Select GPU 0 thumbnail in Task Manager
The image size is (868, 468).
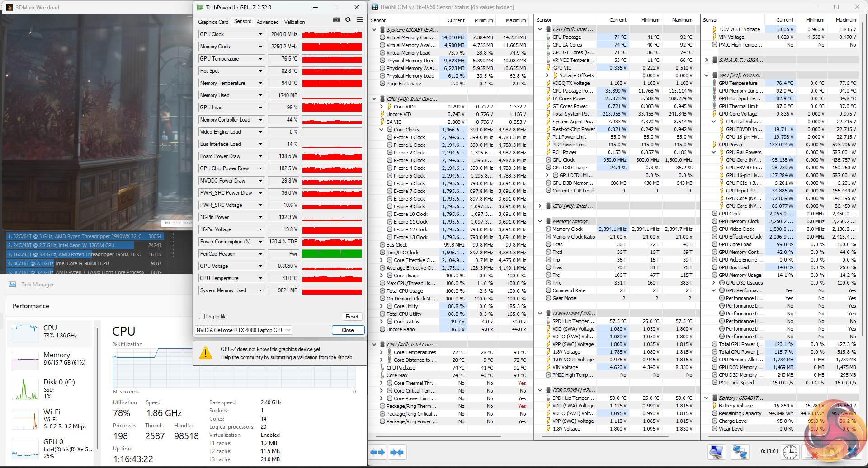coord(25,449)
